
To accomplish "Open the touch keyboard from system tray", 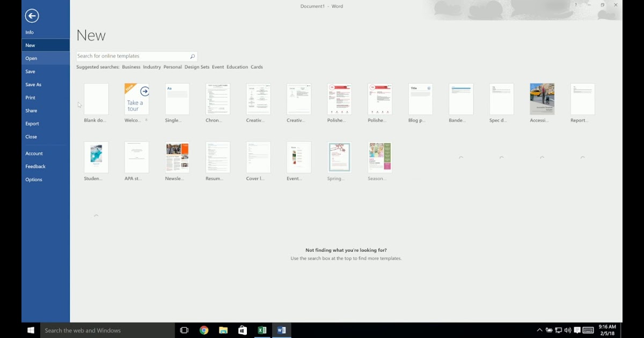I will (x=588, y=330).
